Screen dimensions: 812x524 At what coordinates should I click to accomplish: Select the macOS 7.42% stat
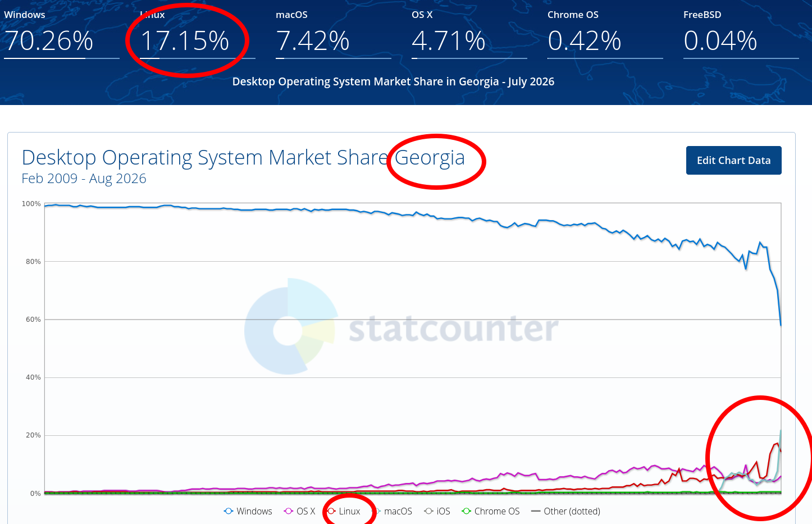333,34
